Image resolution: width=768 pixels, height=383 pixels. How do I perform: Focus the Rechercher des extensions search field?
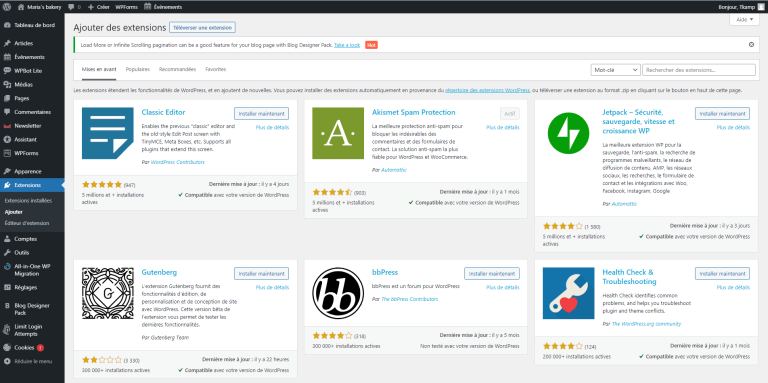coord(699,70)
